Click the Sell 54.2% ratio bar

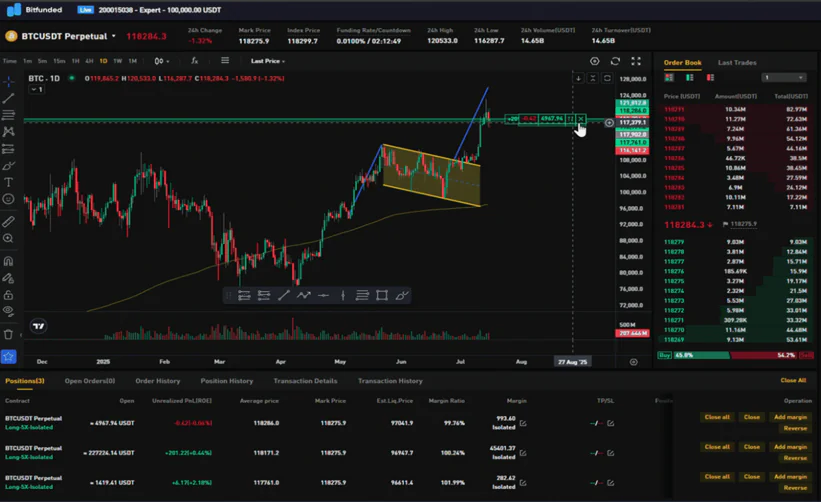point(772,355)
